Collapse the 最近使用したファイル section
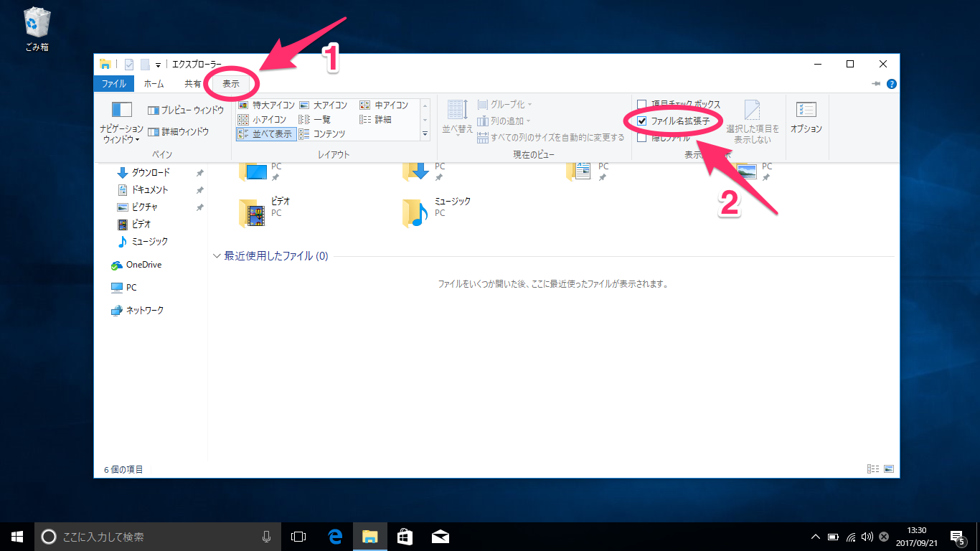The height and width of the screenshot is (551, 980). (215, 256)
